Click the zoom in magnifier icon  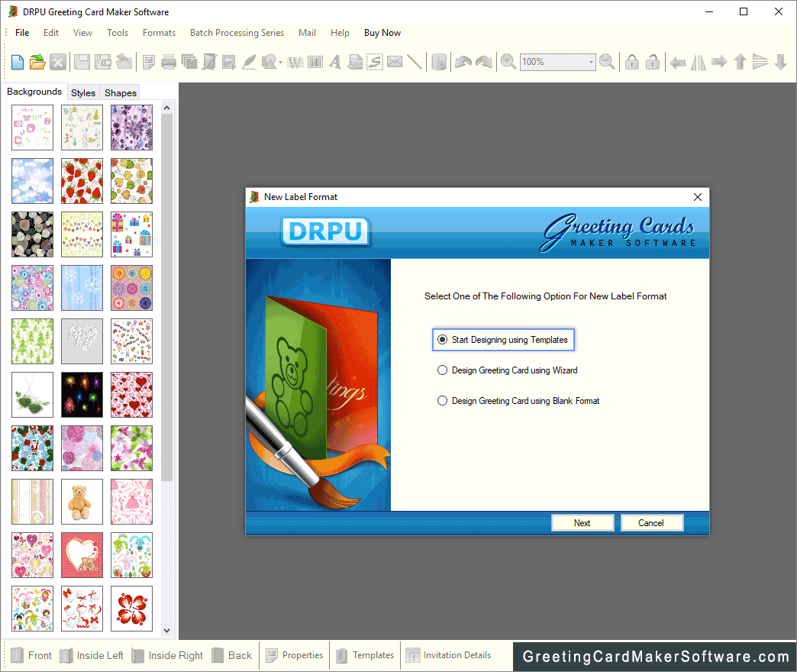[508, 63]
